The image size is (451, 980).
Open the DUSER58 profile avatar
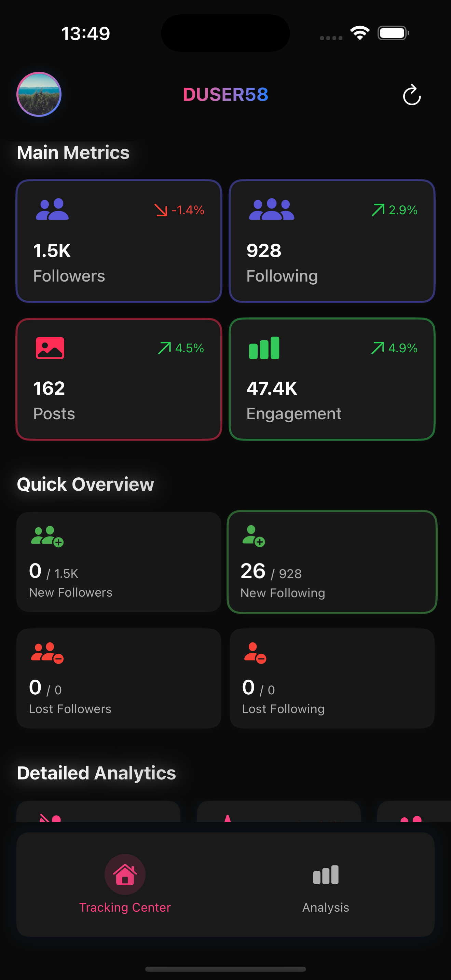39,95
